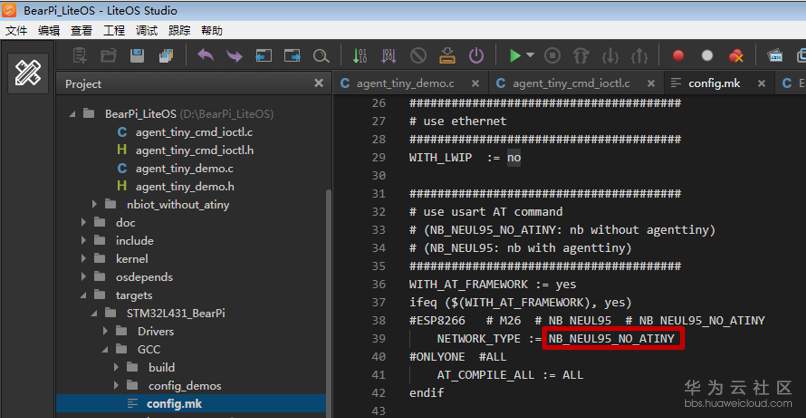The height and width of the screenshot is (418, 806).
Task: Open the 编辑 menu
Action: [x=49, y=30]
